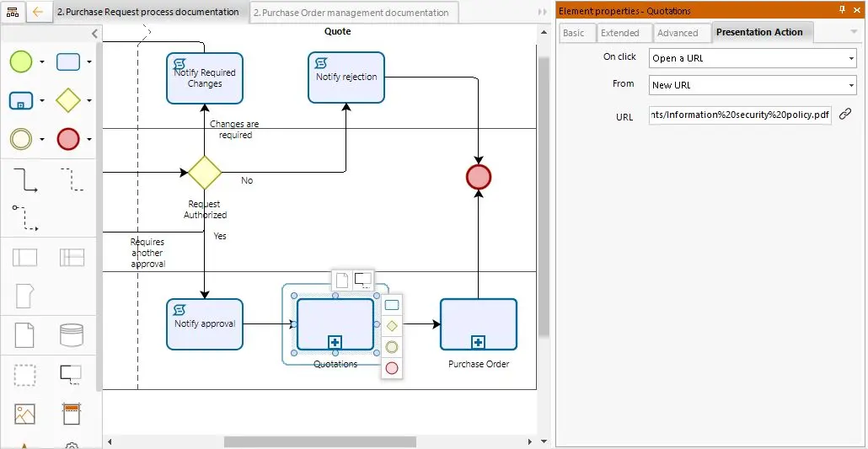Select the Purchase Order sub-process
This screenshot has height=449, width=868.
pos(479,324)
